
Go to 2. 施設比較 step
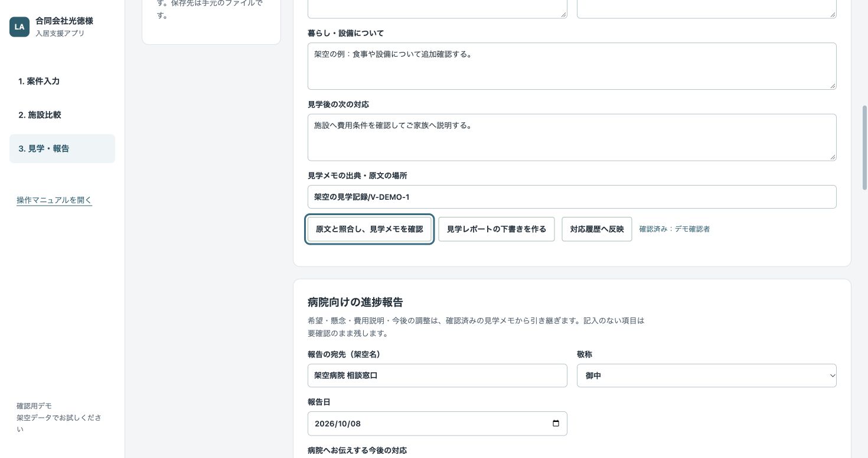click(62, 115)
